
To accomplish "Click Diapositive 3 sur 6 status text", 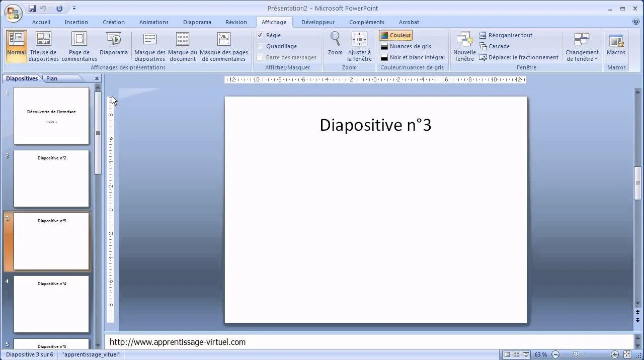I will pyautogui.click(x=30, y=354).
